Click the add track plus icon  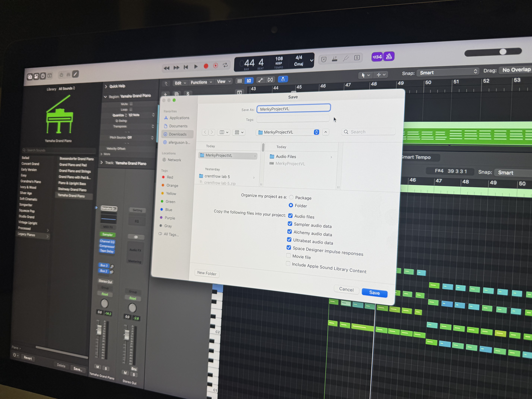[166, 95]
